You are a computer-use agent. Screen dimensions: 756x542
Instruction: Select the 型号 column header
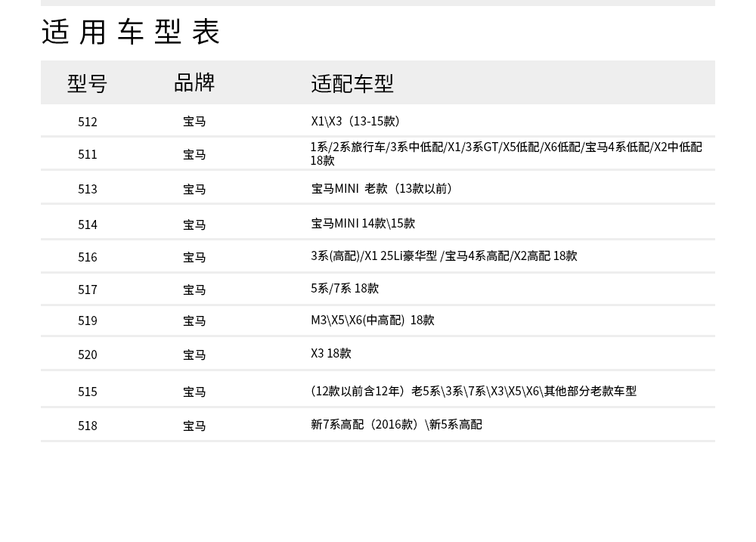87,83
